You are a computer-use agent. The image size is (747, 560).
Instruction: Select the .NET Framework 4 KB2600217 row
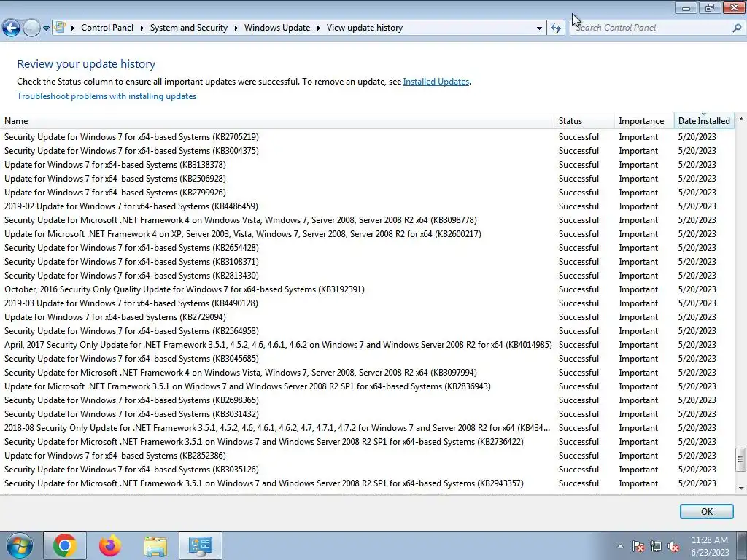click(368, 234)
